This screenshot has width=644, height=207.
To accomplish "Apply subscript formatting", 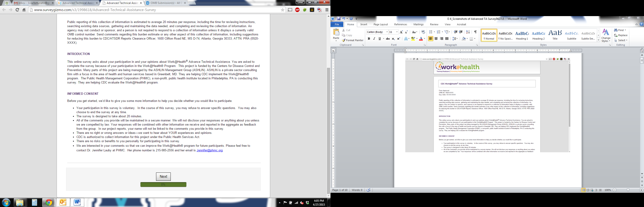I will [x=393, y=39].
